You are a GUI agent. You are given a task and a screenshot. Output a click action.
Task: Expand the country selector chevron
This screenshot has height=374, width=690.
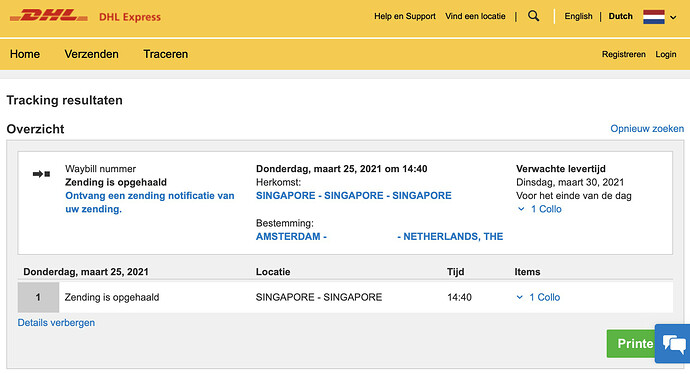tap(673, 18)
